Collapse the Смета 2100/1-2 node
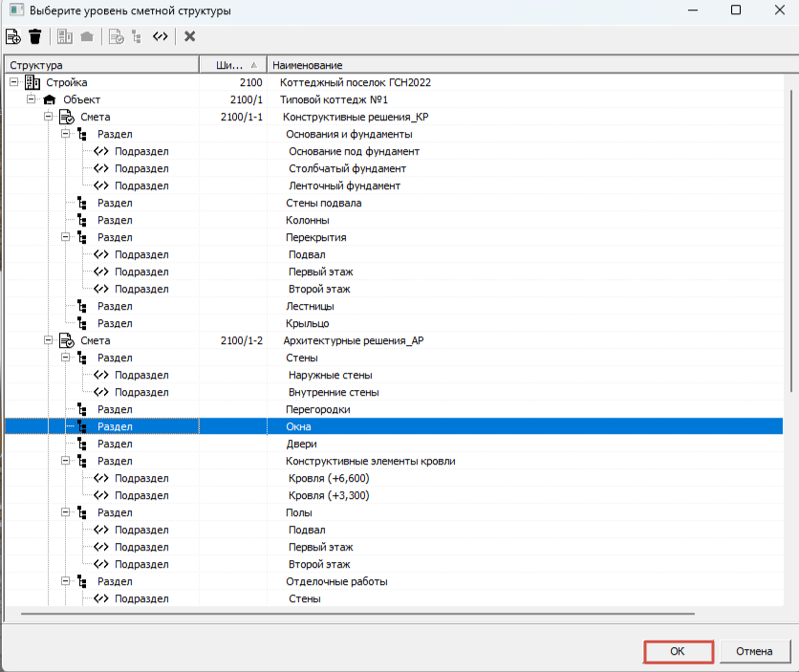The height and width of the screenshot is (672, 799). (x=49, y=340)
